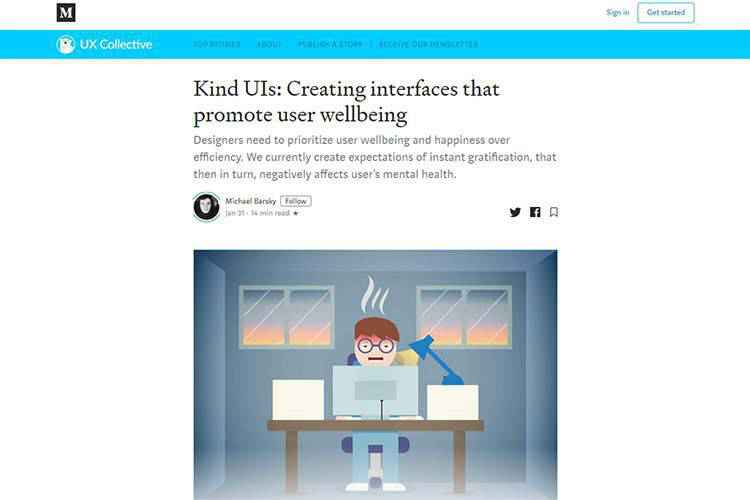Click the article headline Kind UIs
Image resolution: width=750 pixels, height=500 pixels.
click(x=346, y=101)
